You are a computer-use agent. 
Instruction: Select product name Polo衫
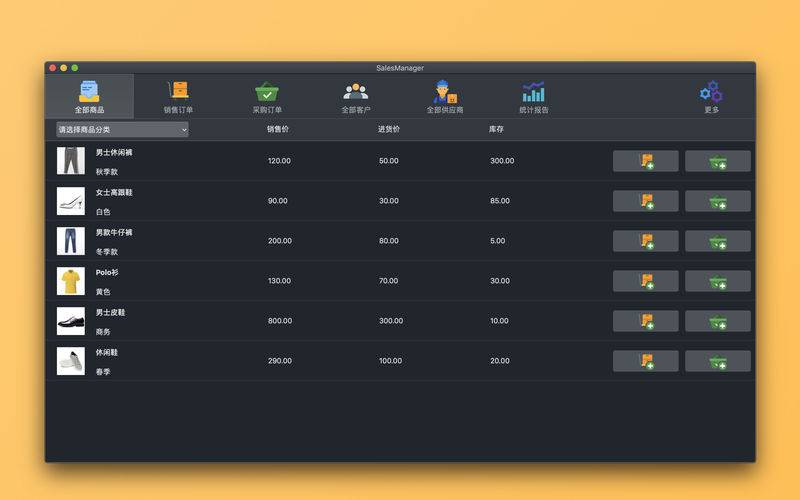coord(107,272)
